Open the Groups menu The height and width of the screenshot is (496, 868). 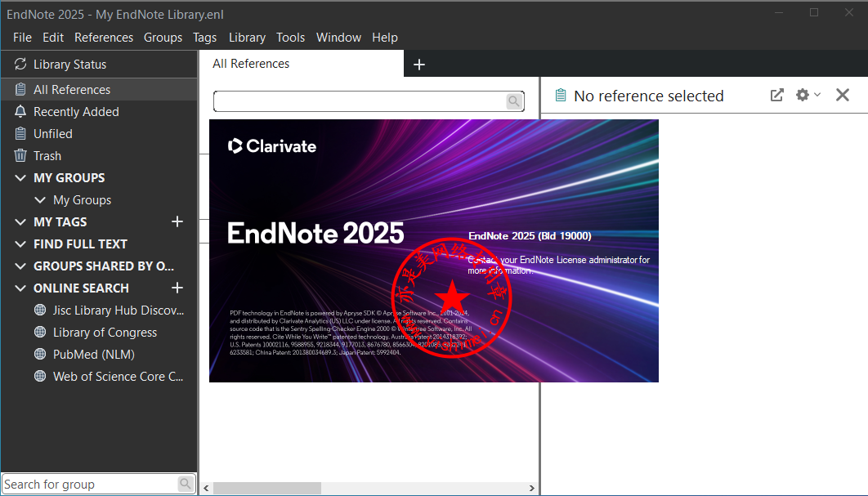pyautogui.click(x=163, y=37)
